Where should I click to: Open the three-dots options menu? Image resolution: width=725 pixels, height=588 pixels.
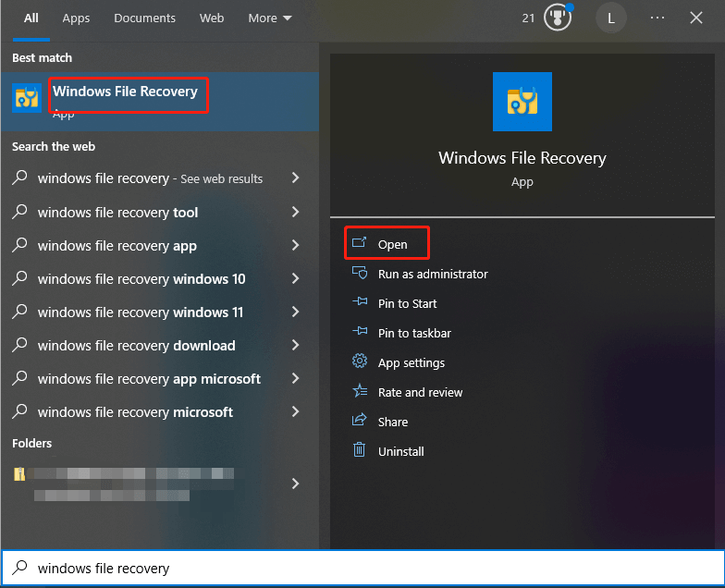pos(657,18)
